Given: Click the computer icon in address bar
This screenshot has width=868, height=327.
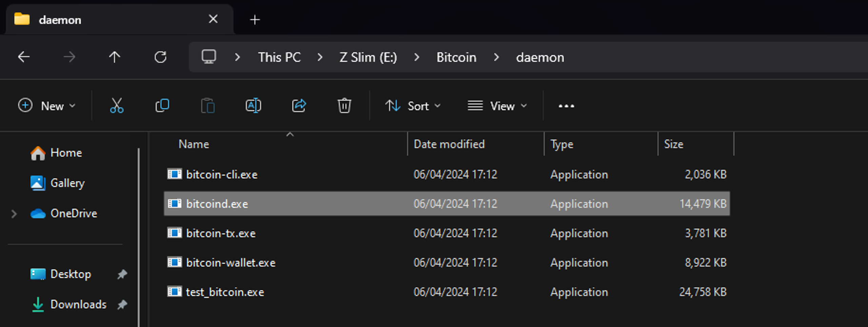Looking at the screenshot, I should coord(209,57).
